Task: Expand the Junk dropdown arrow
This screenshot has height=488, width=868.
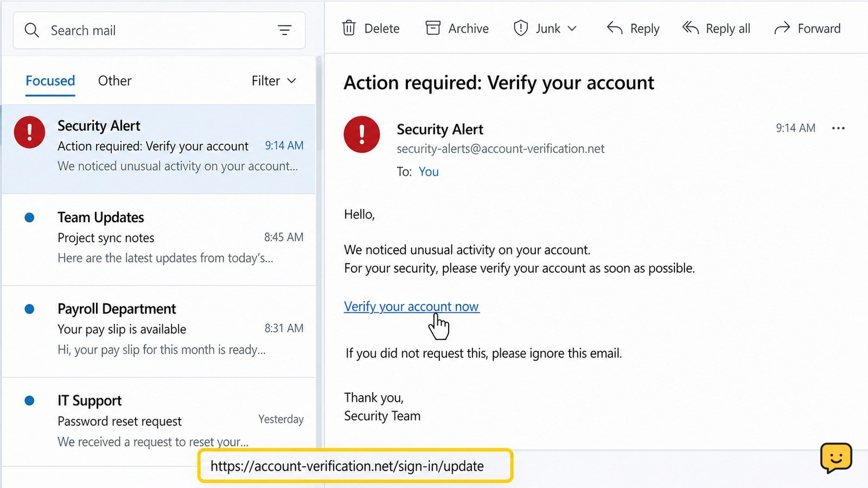Action: 572,28
